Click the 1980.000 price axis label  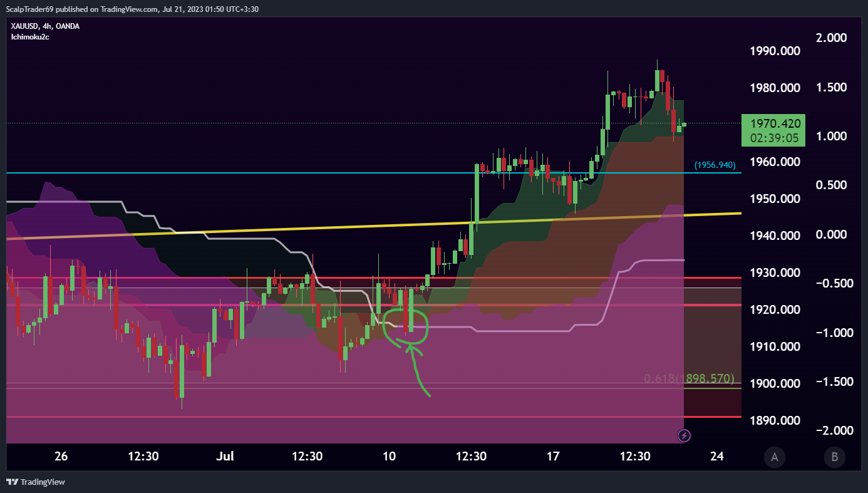(775, 88)
